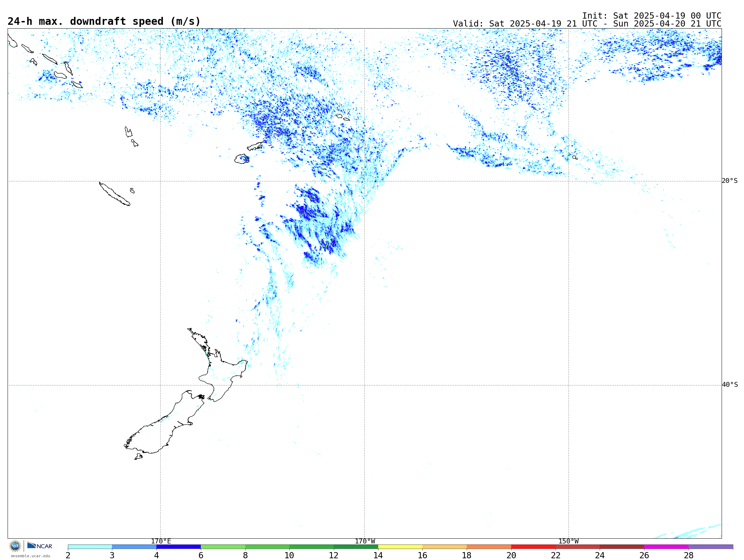744x560 pixels.
Task: Click the colorbar tick label 10
Action: click(x=289, y=556)
